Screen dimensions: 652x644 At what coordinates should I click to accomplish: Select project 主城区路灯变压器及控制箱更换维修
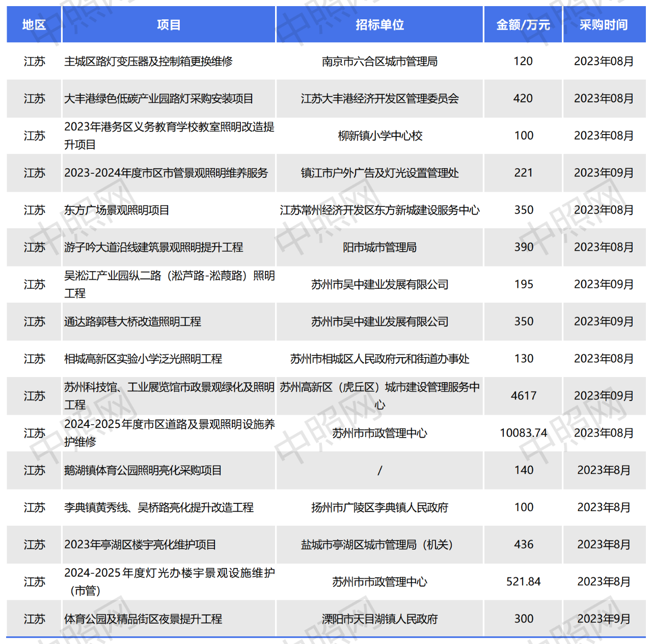tap(148, 61)
